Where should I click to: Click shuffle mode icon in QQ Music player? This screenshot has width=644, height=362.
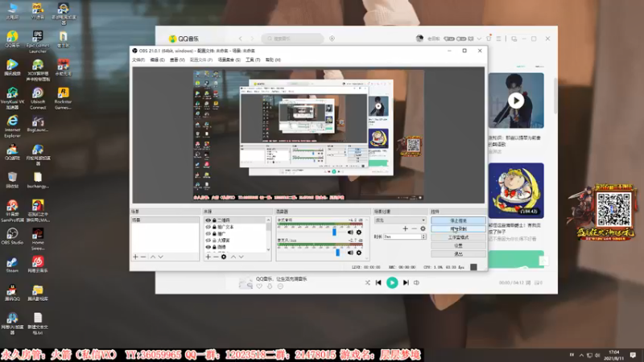click(x=368, y=282)
